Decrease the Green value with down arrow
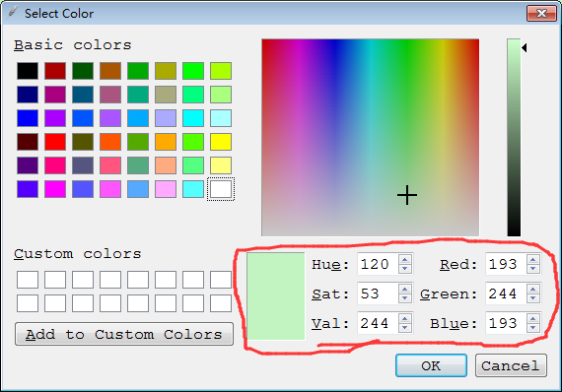This screenshot has width=562, height=392. pos(533,298)
